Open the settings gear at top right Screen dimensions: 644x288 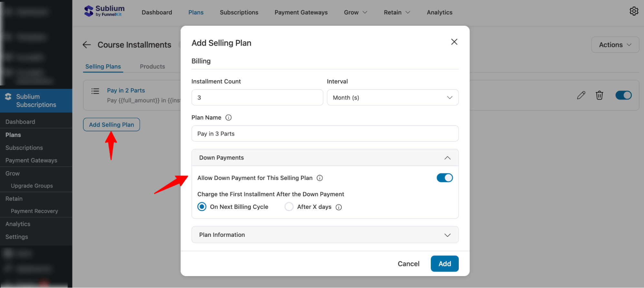[634, 11]
